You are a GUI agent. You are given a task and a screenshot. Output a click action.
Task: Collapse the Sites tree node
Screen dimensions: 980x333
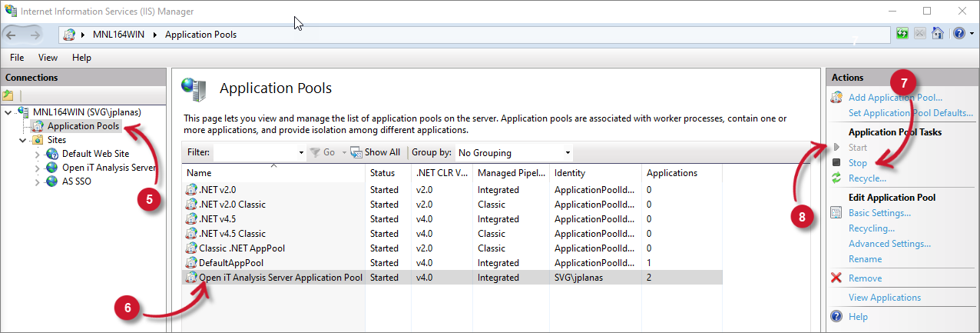pyautogui.click(x=23, y=140)
